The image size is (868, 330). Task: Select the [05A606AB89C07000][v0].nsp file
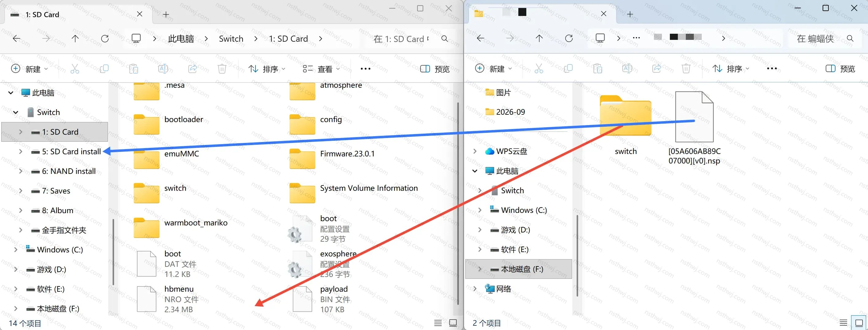(694, 128)
